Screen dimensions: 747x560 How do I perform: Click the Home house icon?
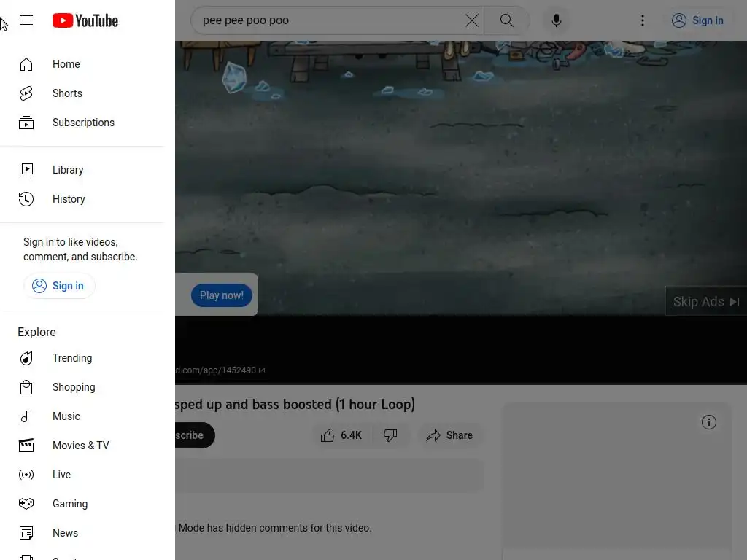point(26,64)
